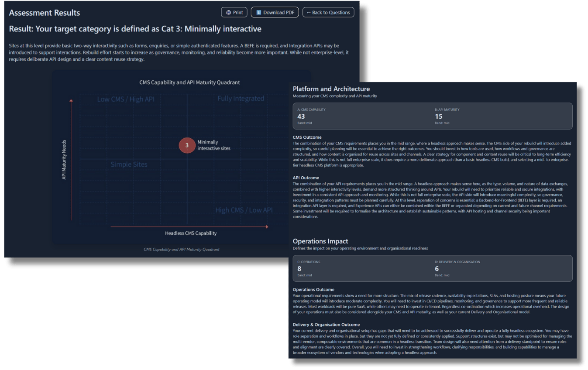Image resolution: width=588 pixels, height=370 pixels.
Task: Click the download arrow icon beside Download PDF
Action: [258, 13]
